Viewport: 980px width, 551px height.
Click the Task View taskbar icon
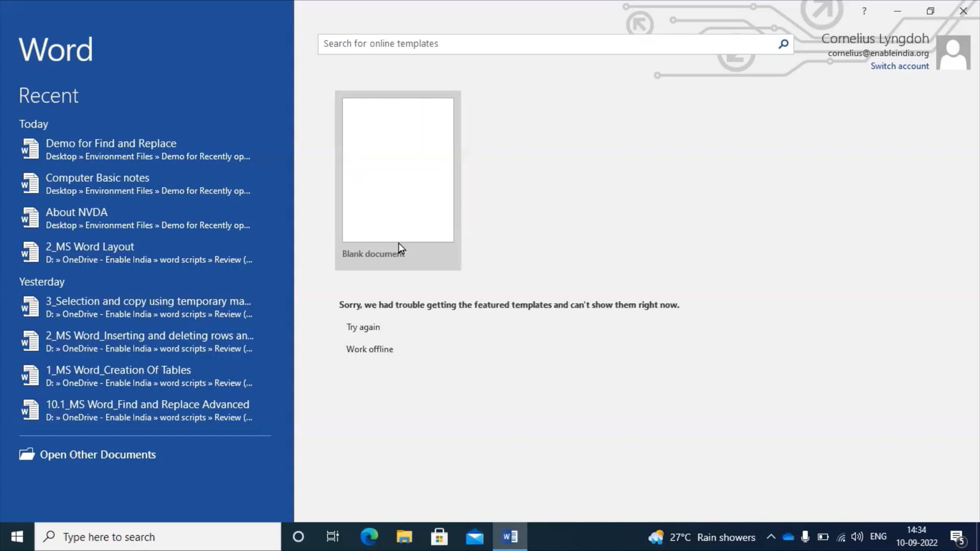pos(333,537)
